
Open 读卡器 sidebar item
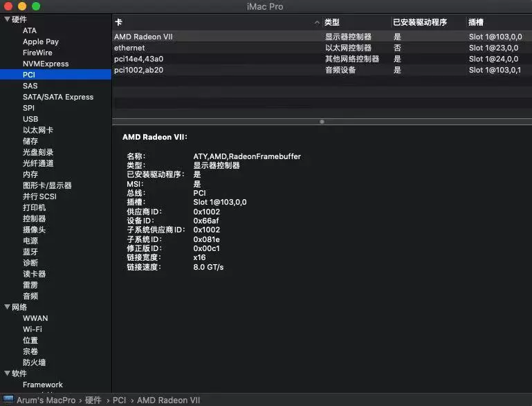[x=34, y=274]
